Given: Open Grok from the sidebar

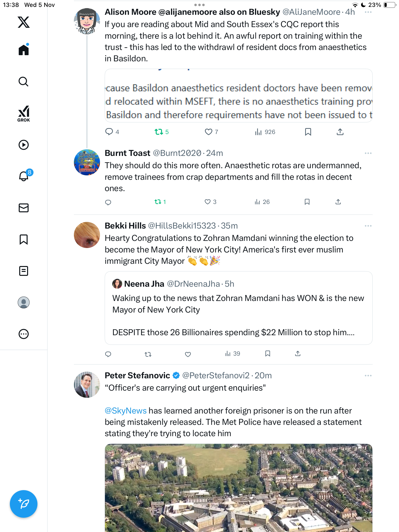Looking at the screenshot, I should 24,114.
